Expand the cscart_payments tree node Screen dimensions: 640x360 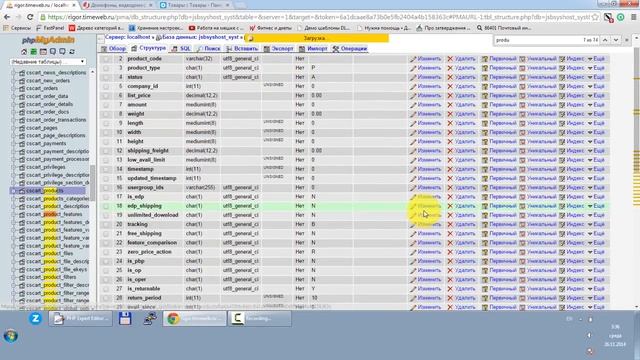tap(14, 144)
